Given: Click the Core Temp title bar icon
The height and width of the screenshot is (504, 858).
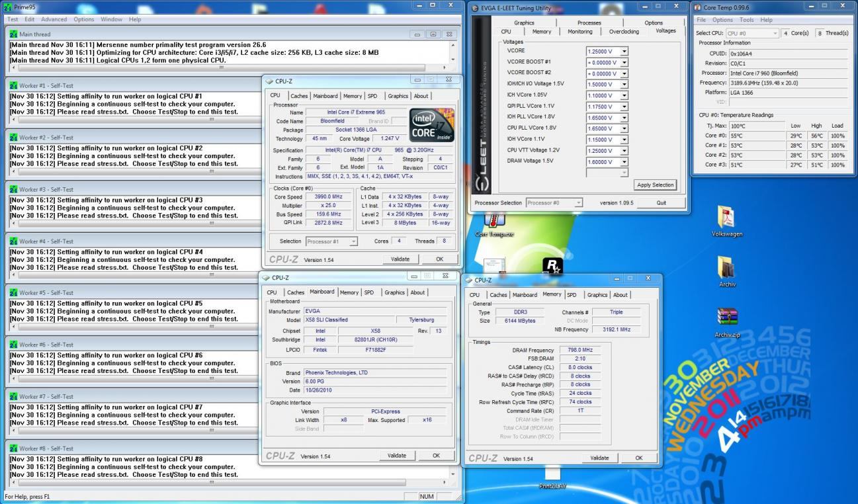Looking at the screenshot, I should click(698, 7).
